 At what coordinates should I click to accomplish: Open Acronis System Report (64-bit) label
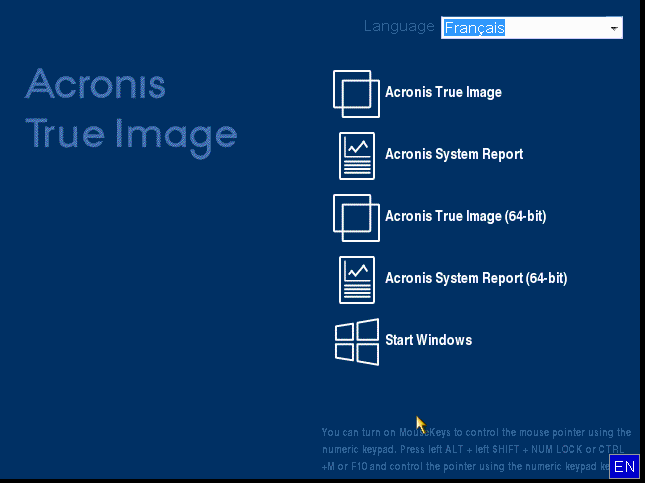[476, 278]
